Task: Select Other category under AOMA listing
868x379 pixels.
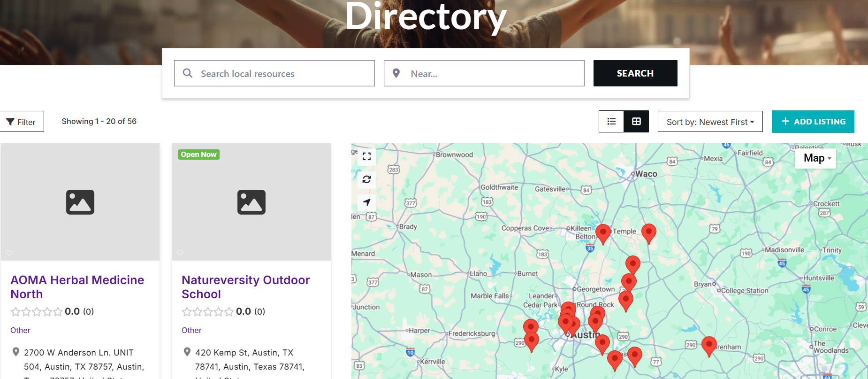Action: (20, 330)
